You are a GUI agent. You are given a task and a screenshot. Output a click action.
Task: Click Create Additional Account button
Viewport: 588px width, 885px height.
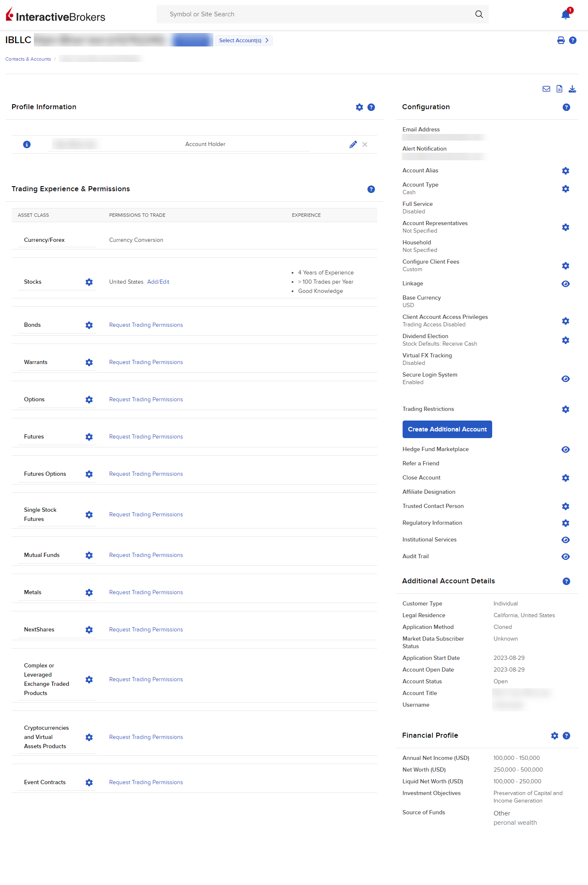447,429
